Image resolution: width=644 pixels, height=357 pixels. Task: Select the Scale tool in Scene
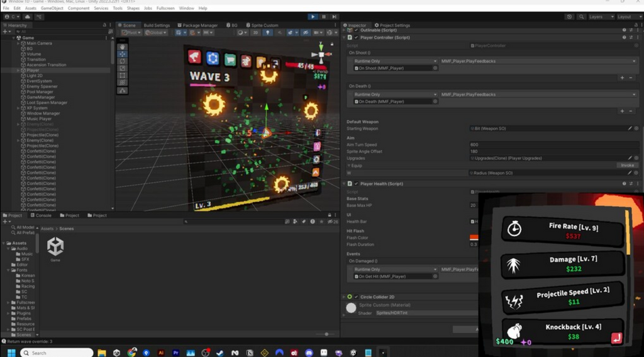pyautogui.click(x=123, y=68)
